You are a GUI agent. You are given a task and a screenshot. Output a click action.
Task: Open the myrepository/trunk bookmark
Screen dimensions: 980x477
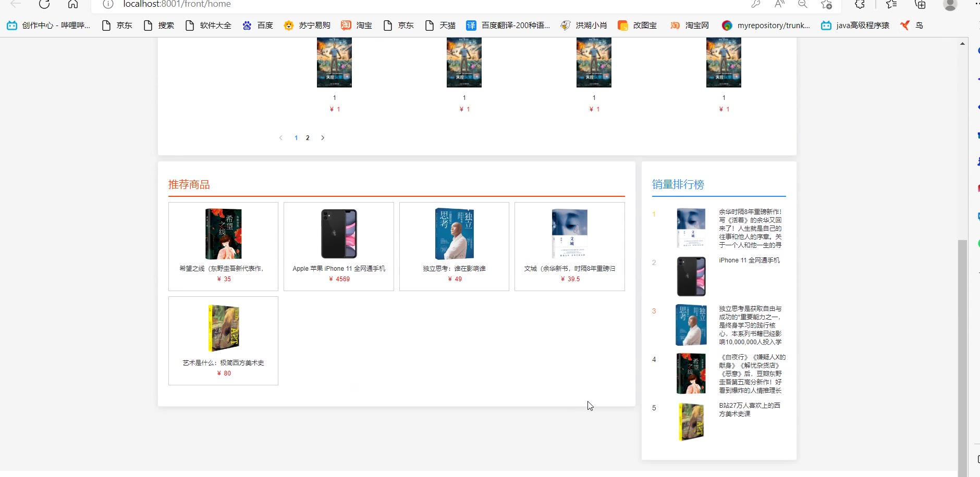click(x=766, y=25)
